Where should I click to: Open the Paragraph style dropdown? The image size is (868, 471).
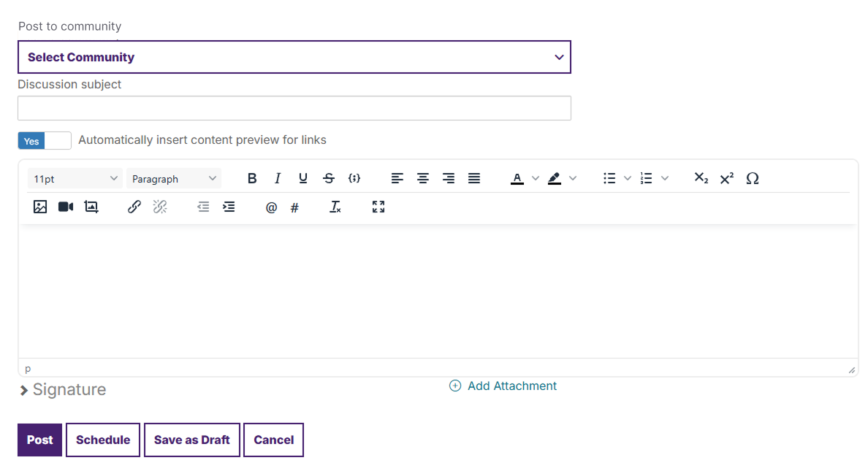pos(173,178)
